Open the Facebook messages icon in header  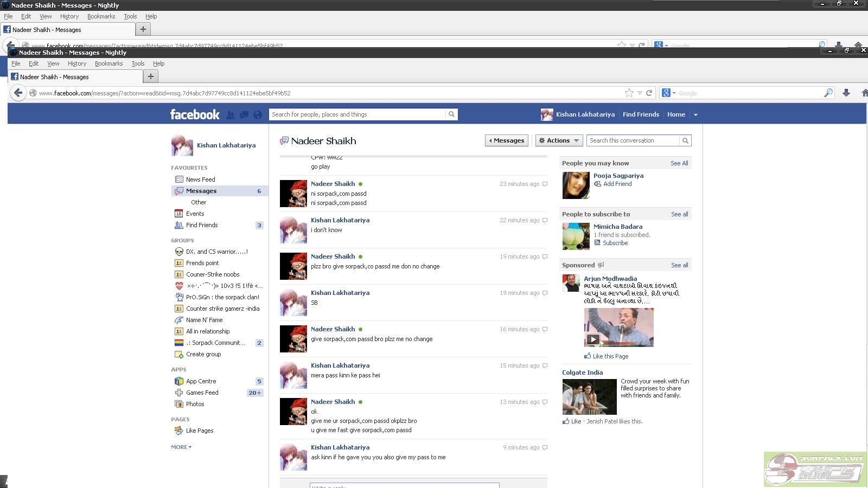point(244,115)
